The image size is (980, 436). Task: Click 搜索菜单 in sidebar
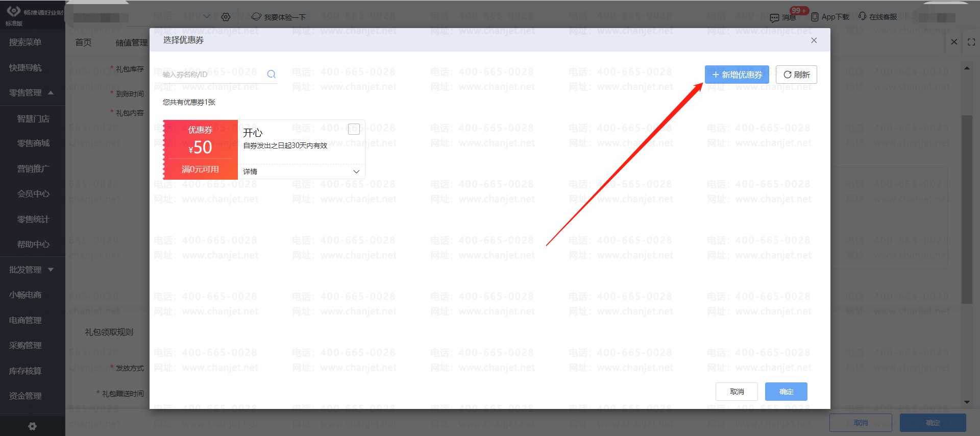pyautogui.click(x=25, y=42)
